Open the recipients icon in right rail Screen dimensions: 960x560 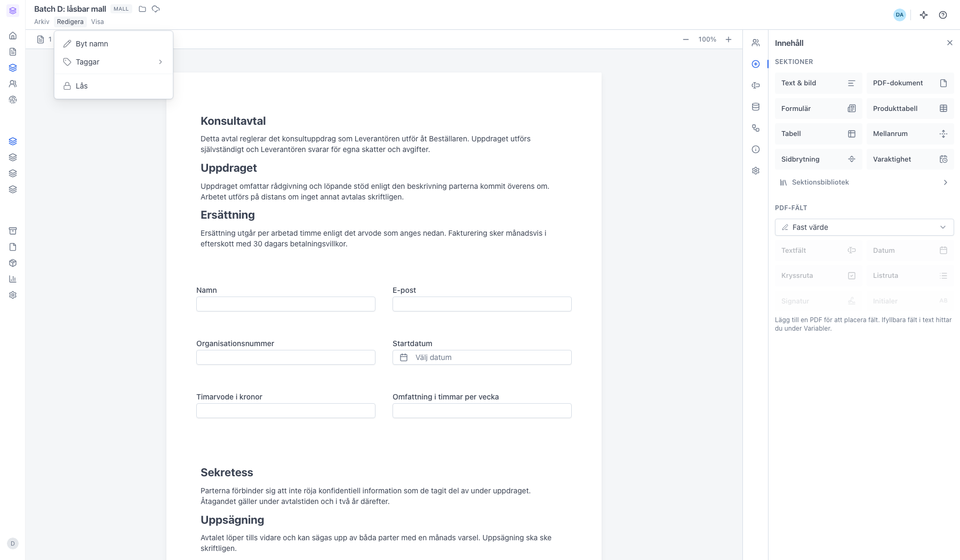756,43
